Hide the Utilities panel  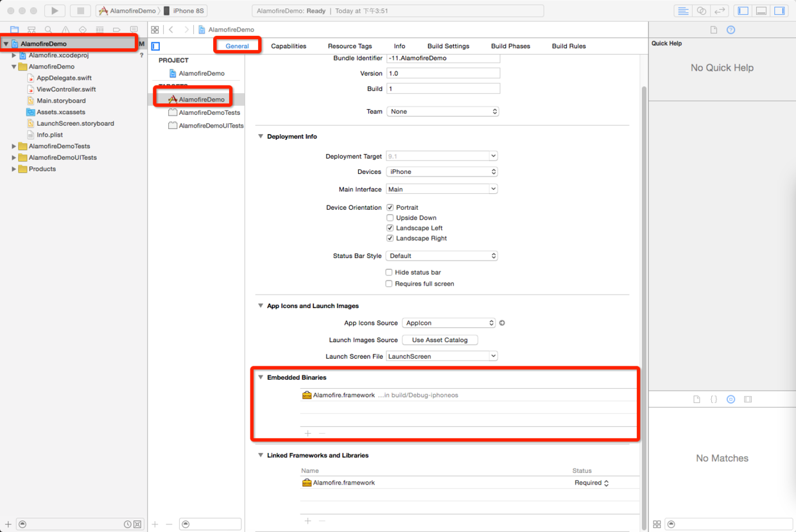(x=779, y=11)
